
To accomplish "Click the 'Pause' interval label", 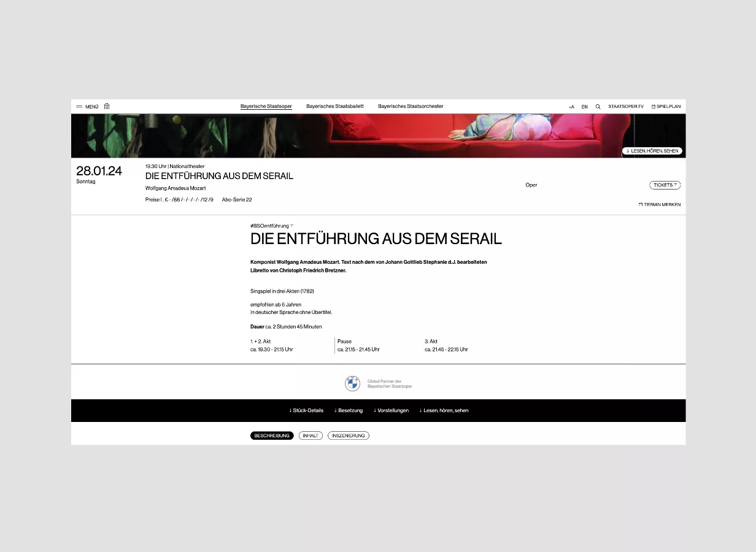I will 344,341.
